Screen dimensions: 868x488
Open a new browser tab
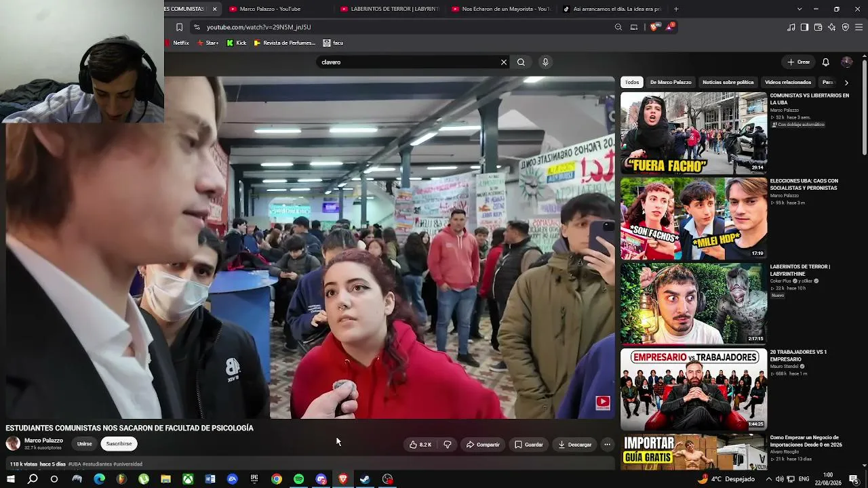[676, 9]
